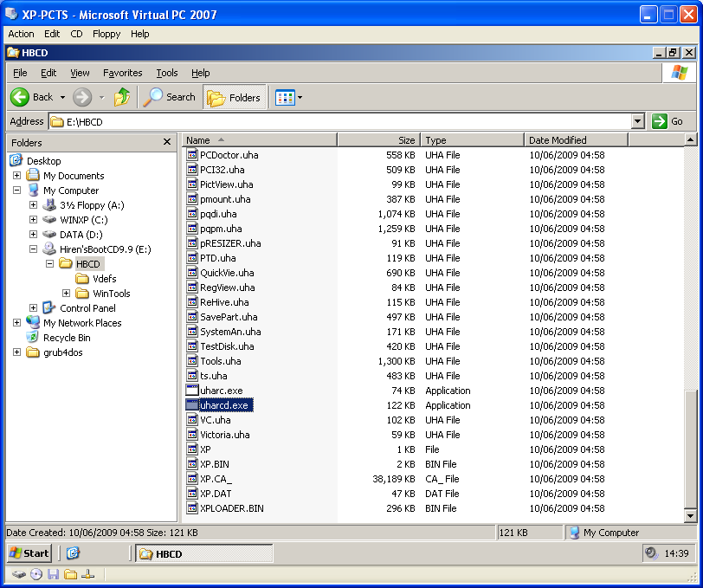Select the Vdefs folder icon

pos(82,279)
